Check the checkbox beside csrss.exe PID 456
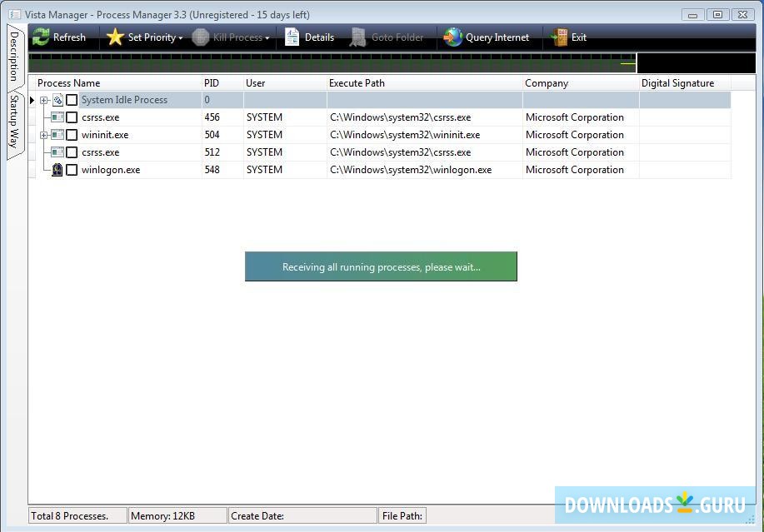 (x=72, y=117)
